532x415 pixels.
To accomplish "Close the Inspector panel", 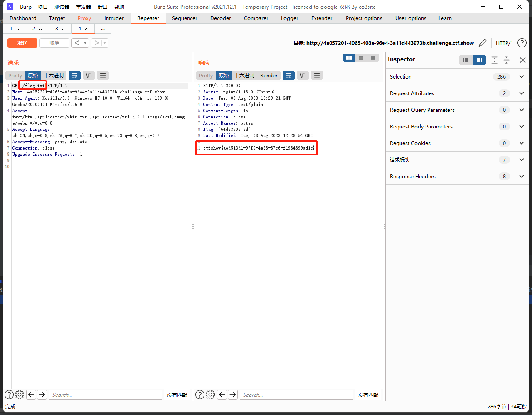I will (522, 60).
